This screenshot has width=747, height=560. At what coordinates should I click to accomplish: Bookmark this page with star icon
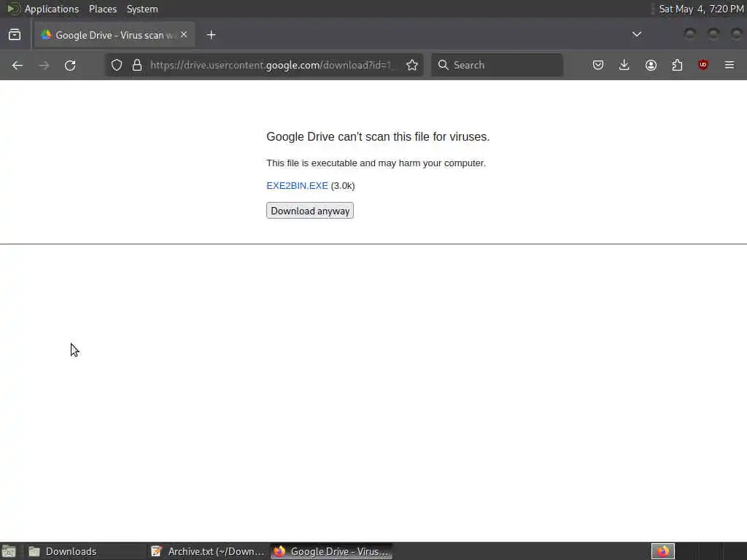412,65
